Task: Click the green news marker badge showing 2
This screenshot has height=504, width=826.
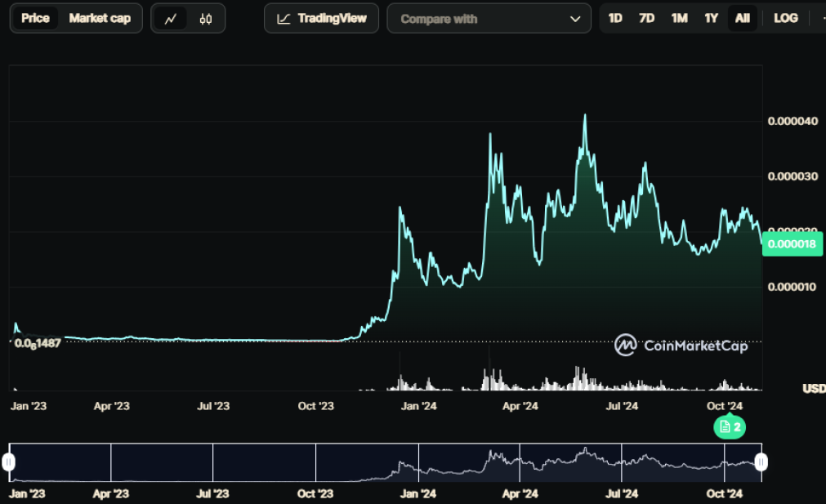Action: coord(730,426)
